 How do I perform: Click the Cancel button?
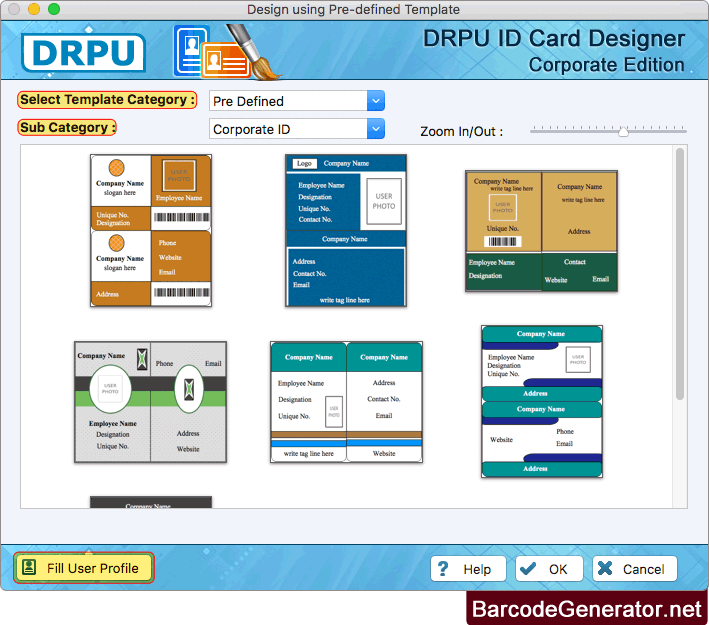click(635, 569)
